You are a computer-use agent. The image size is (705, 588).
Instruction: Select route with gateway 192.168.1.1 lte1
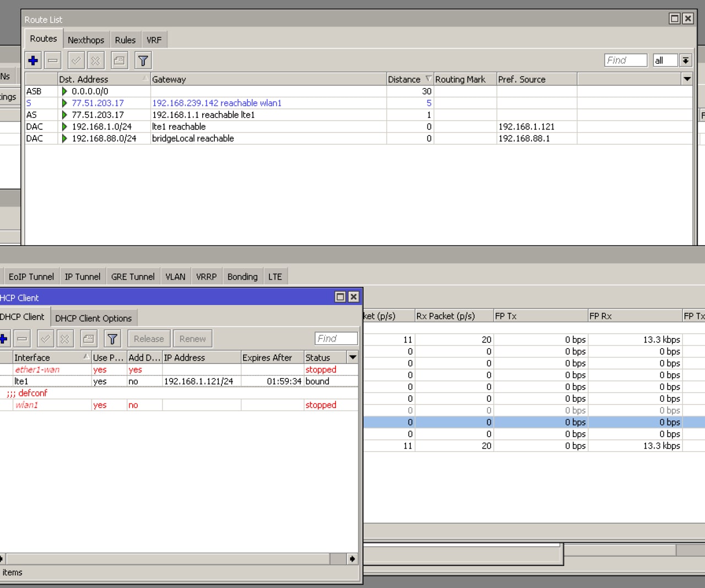point(359,115)
